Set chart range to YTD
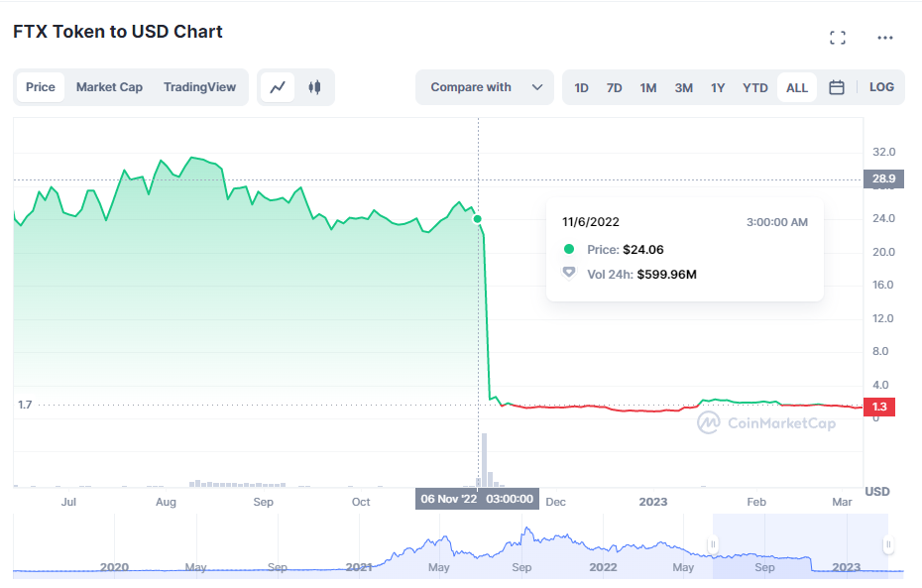 coord(755,87)
